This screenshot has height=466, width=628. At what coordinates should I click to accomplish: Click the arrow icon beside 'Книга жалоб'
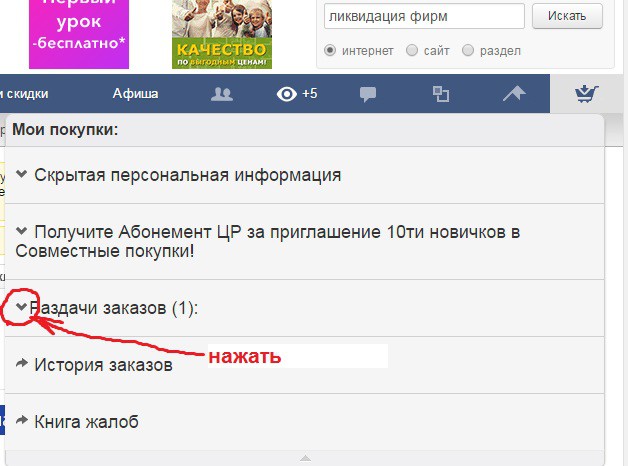(22, 420)
